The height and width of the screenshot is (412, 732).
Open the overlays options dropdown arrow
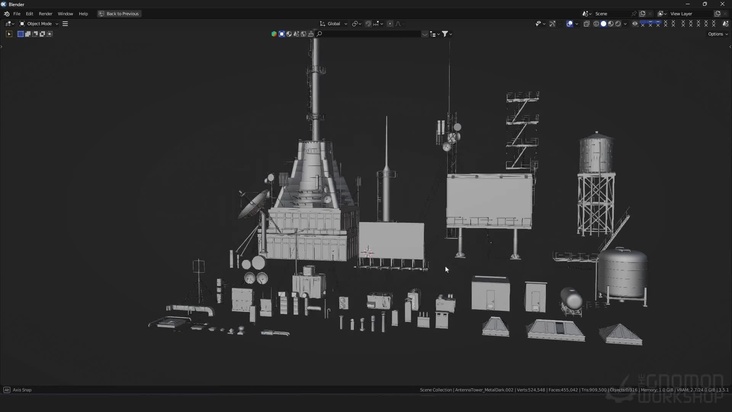(577, 24)
